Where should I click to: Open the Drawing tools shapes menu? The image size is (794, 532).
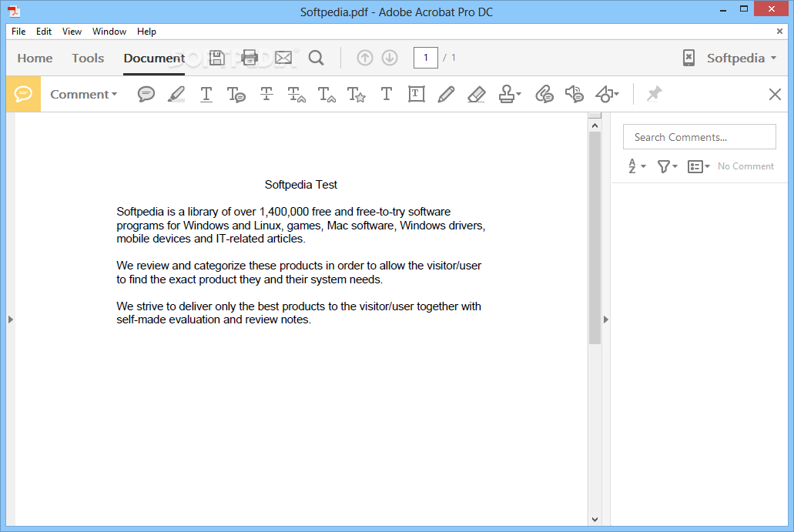(607, 94)
